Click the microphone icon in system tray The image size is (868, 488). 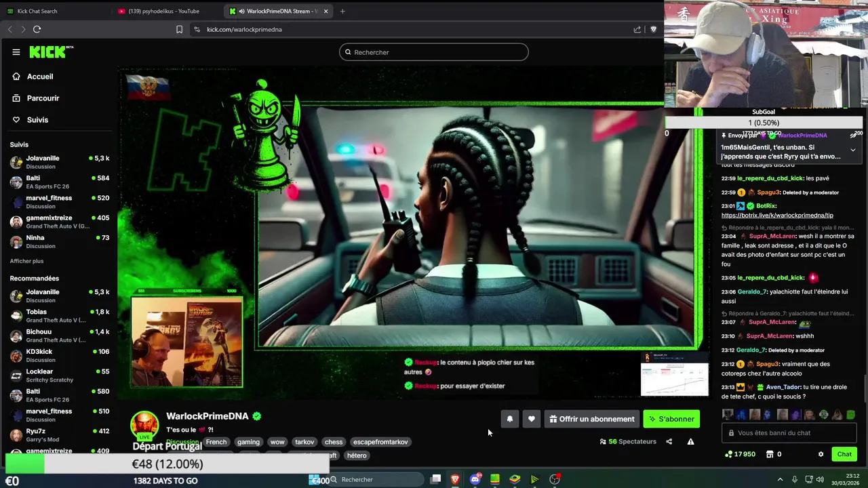click(794, 479)
